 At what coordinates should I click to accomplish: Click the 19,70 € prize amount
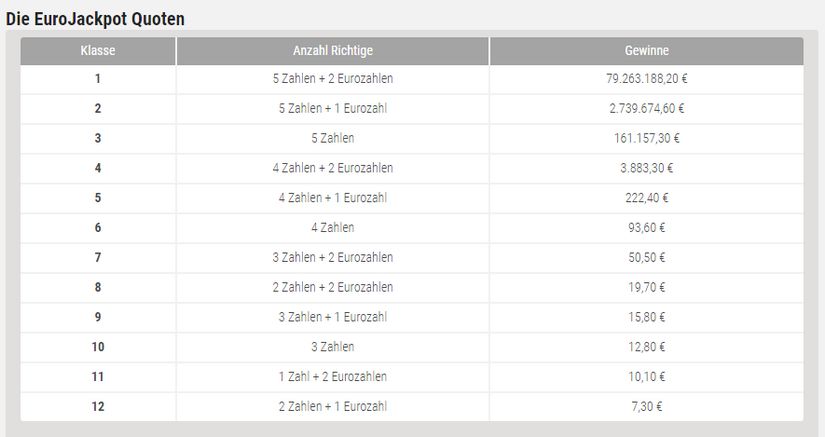(647, 288)
